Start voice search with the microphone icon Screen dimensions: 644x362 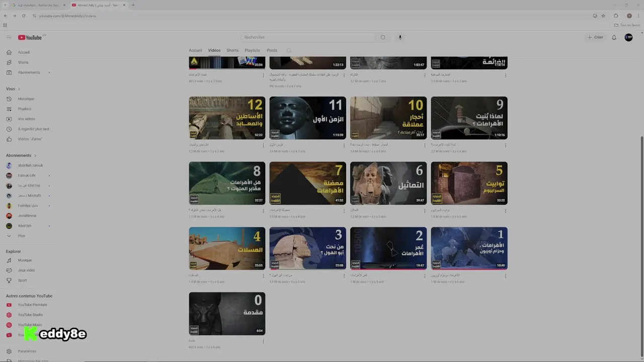coord(400,37)
